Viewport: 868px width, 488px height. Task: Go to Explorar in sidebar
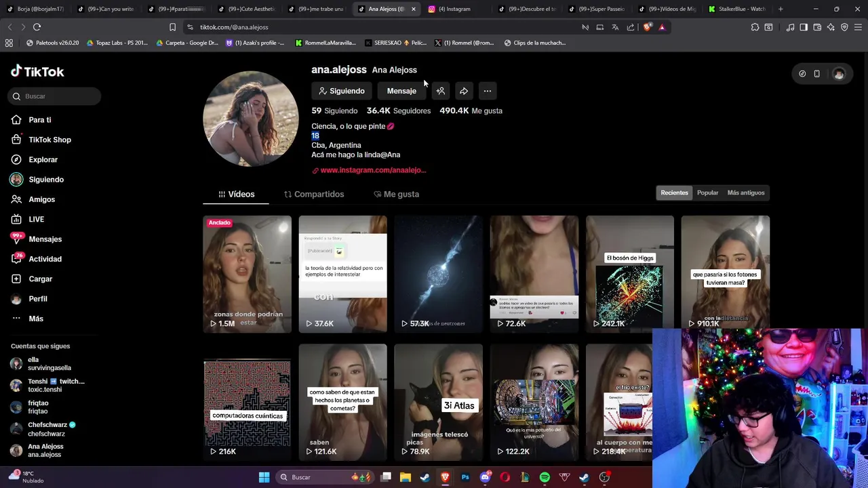[34, 159]
